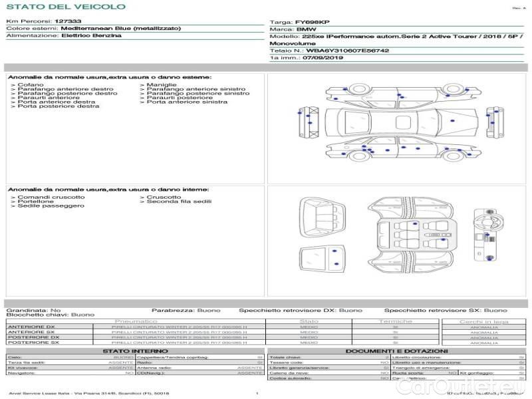Click the 'Maniglie' exterior anomaly entry

[x=162, y=85]
